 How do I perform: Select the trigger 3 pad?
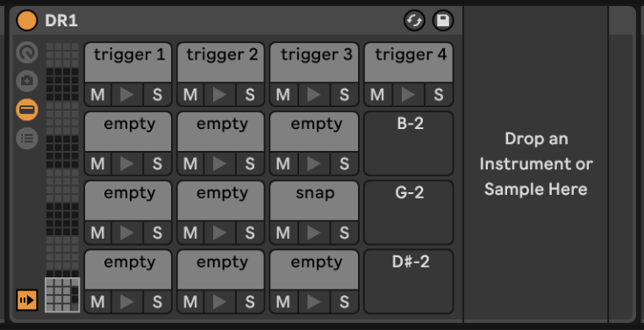(314, 62)
